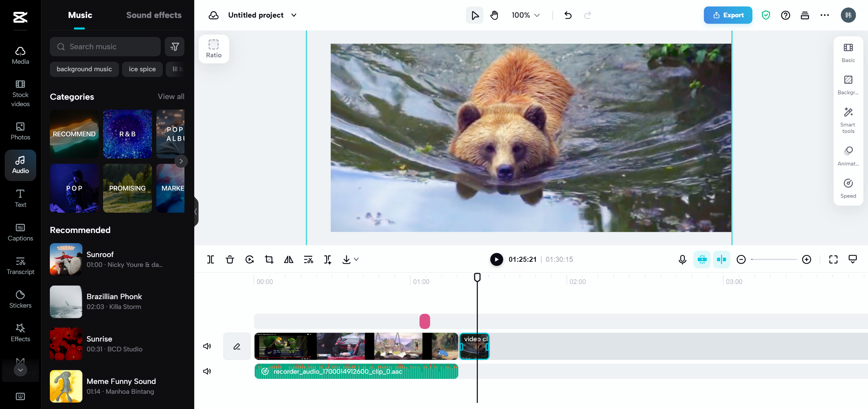
Task: Open Background properties panel
Action: tap(848, 85)
